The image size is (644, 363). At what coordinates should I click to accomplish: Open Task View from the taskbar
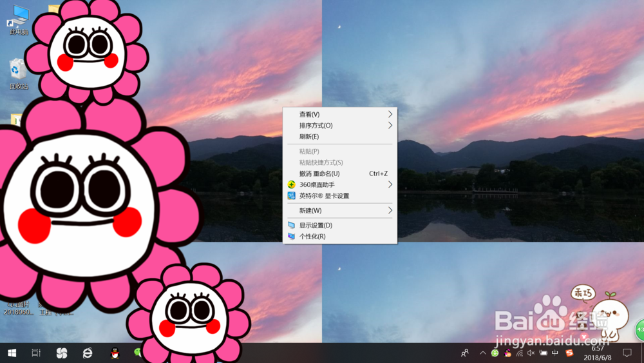click(36, 353)
